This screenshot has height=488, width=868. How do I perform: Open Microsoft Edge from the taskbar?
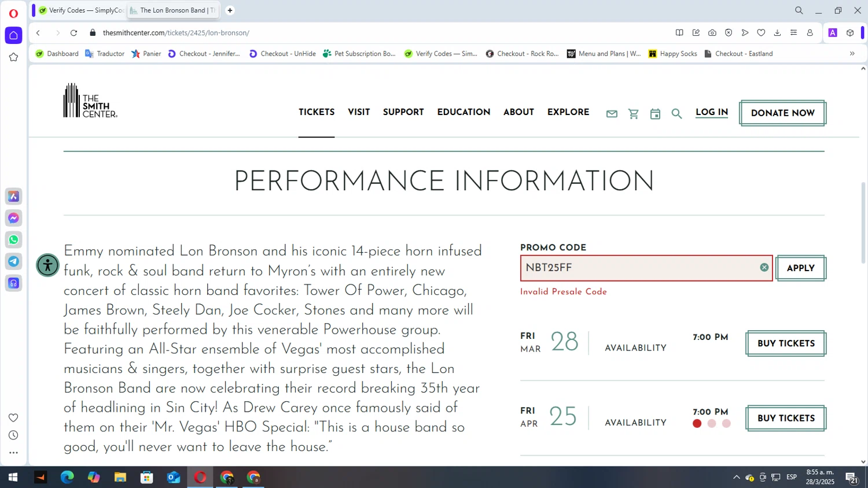[67, 478]
